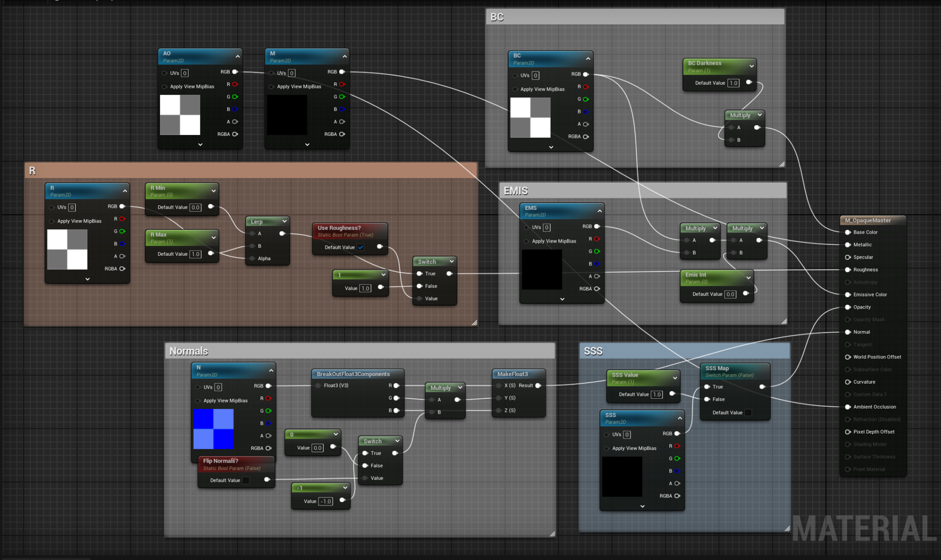Viewport: 941px width, 560px height.
Task: Click the Emissive Color input pin
Action: (x=848, y=295)
